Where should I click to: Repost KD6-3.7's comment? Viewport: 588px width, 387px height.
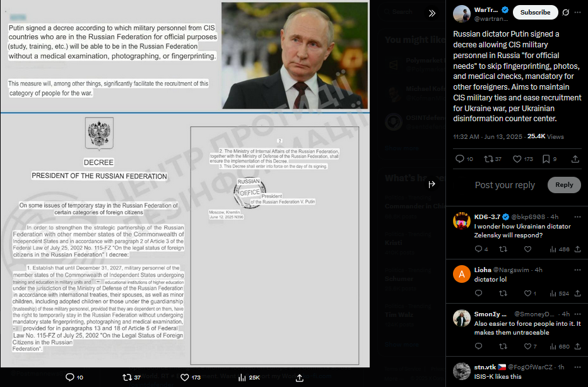(503, 249)
